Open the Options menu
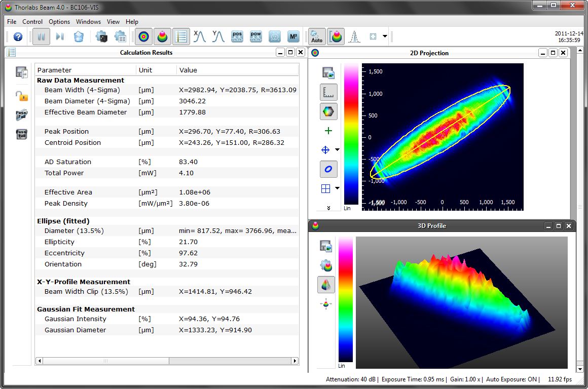The width and height of the screenshot is (588, 389). click(59, 22)
